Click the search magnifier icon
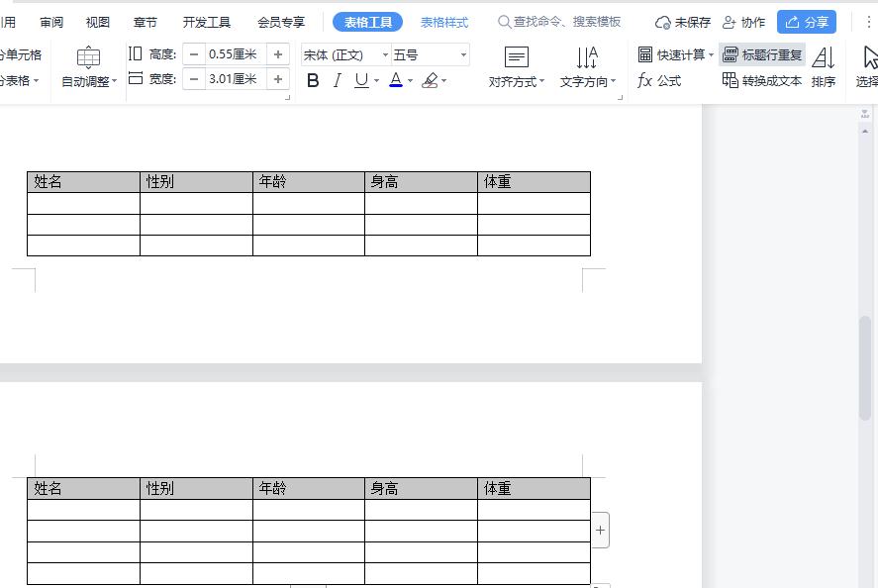The height and width of the screenshot is (588, 878). point(504,22)
